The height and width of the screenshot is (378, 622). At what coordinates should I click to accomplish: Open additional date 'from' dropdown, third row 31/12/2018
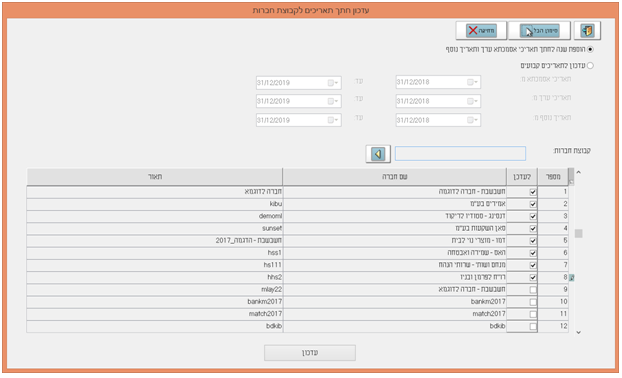point(472,120)
